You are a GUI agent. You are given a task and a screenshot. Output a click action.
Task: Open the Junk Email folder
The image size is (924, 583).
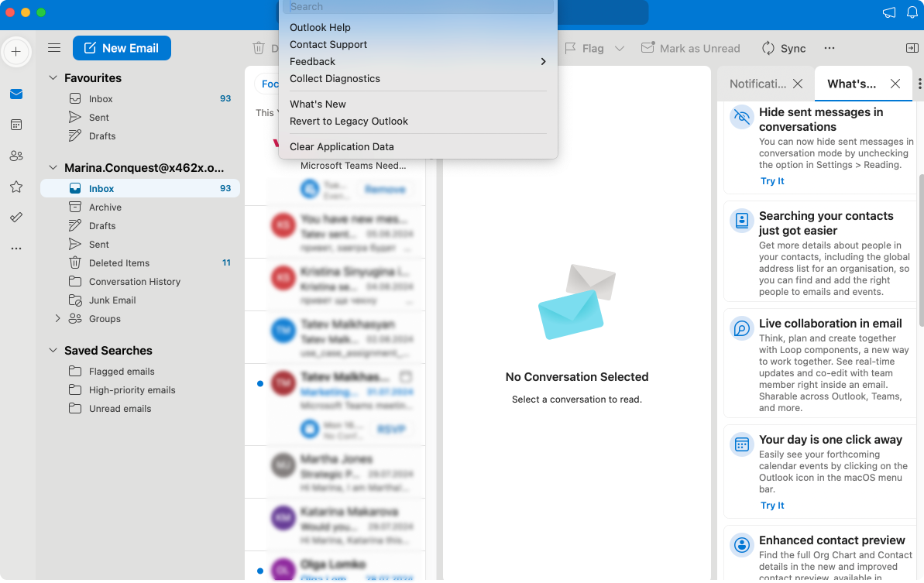pos(140,300)
